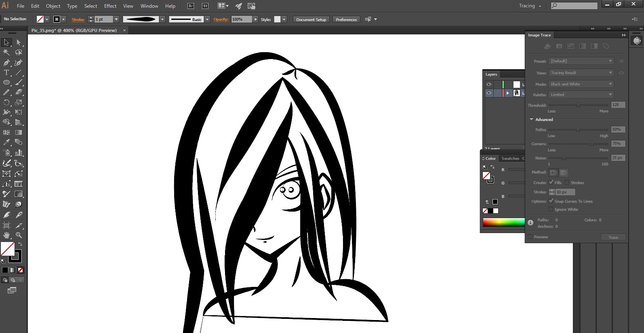Image resolution: width=644 pixels, height=333 pixels.
Task: Check the Preview box in Image Trace
Action: click(x=530, y=237)
